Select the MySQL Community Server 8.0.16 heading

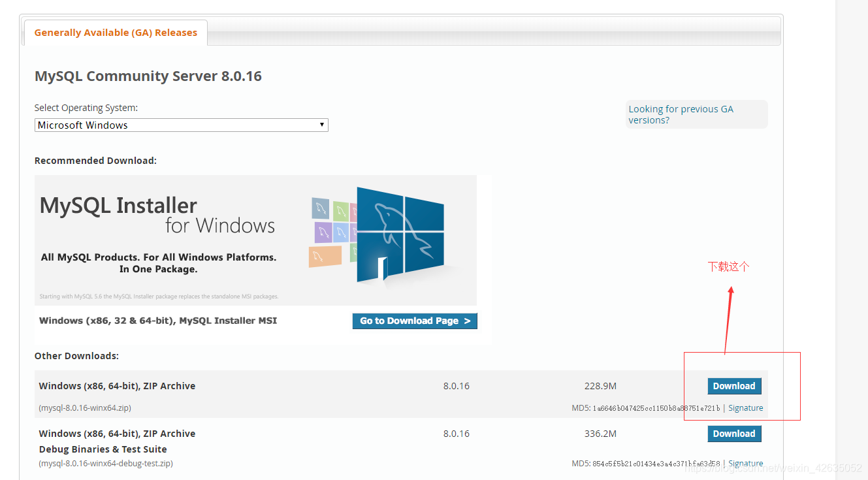[x=148, y=76]
